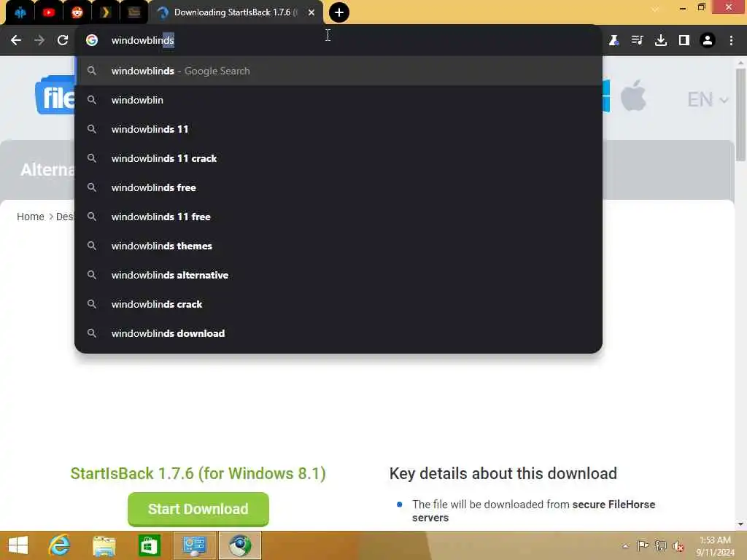
Task: Open the Action Center flag icon
Action: click(x=643, y=545)
